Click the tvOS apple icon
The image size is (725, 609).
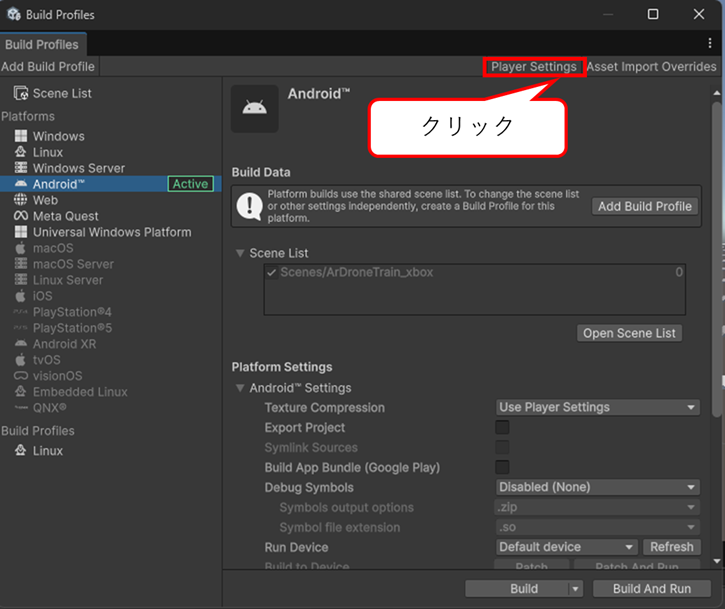tap(21, 359)
